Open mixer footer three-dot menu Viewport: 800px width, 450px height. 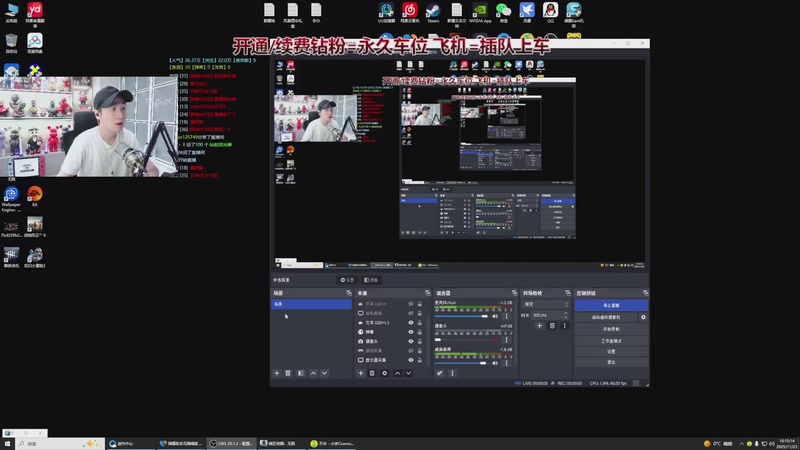pos(452,373)
